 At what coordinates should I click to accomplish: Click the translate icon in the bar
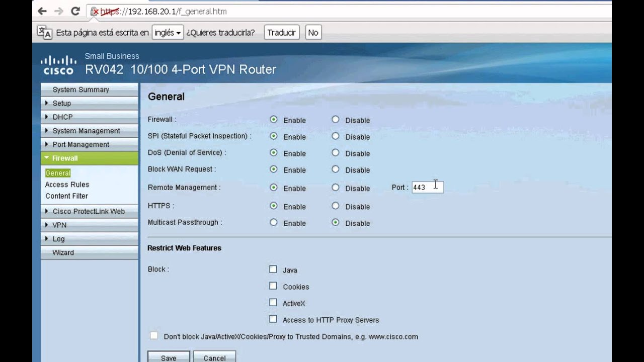click(x=44, y=32)
